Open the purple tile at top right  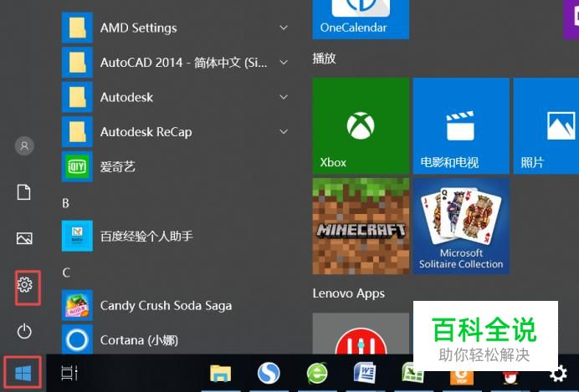pos(571,19)
